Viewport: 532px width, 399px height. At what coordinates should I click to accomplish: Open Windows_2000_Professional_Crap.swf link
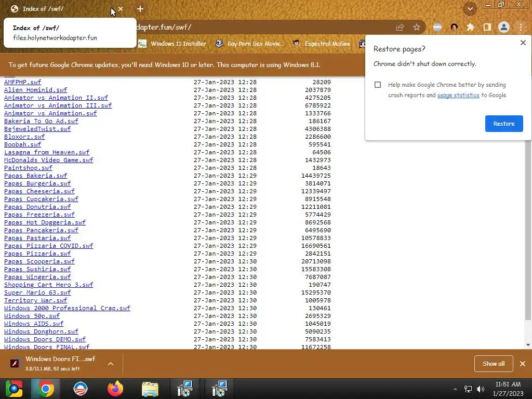pyautogui.click(x=67, y=309)
